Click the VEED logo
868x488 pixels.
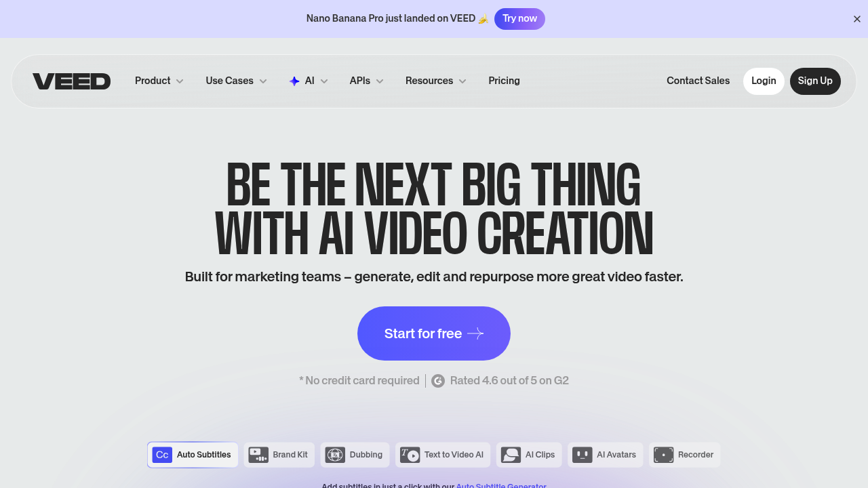point(71,81)
